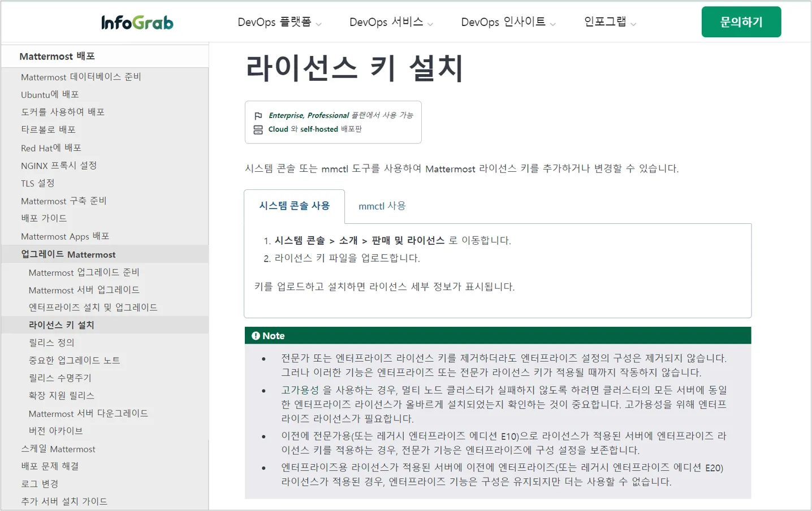Image resolution: width=812 pixels, height=511 pixels.
Task: Open 릴리스 수명주기 page
Action: [x=60, y=378]
